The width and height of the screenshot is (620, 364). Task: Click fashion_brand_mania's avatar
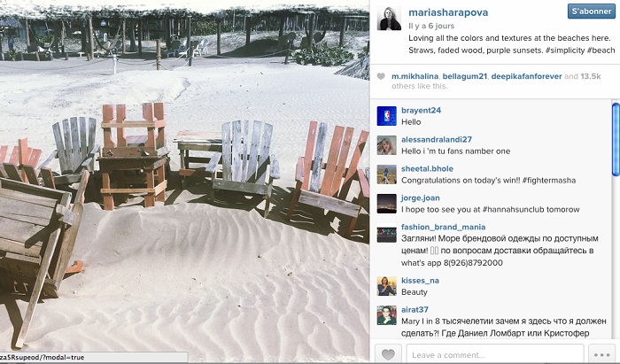pyautogui.click(x=386, y=233)
